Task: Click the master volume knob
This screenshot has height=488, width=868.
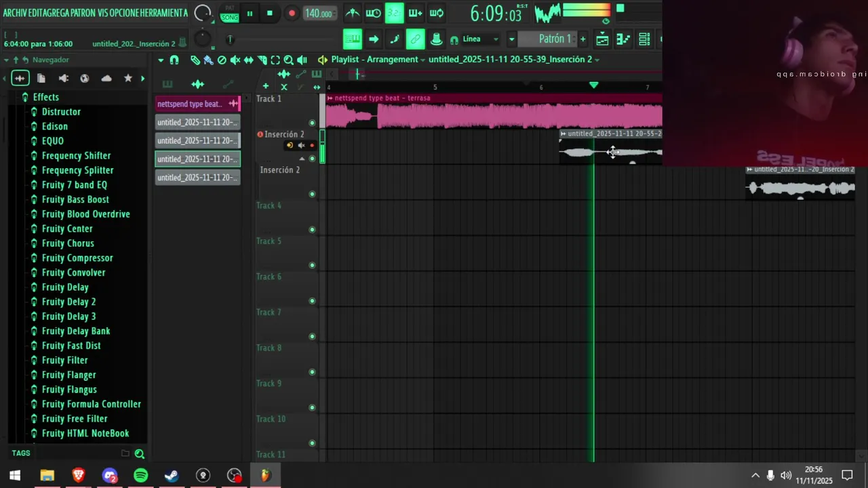Action: 202,13
